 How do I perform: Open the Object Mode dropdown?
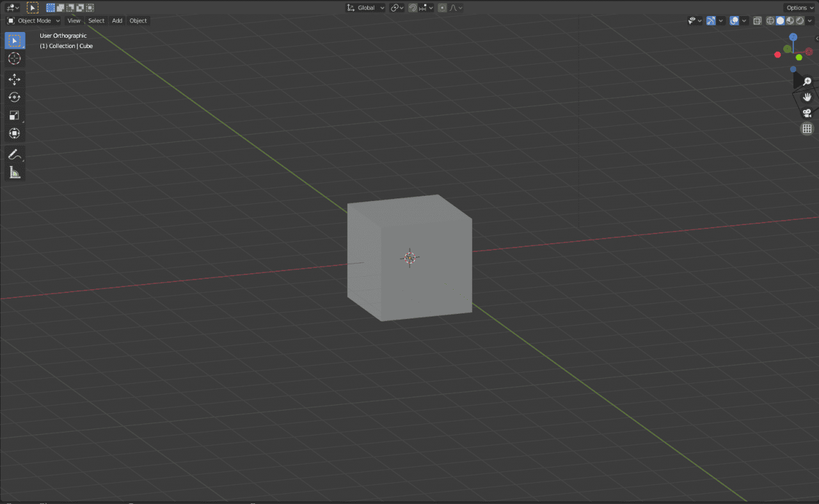pyautogui.click(x=33, y=20)
